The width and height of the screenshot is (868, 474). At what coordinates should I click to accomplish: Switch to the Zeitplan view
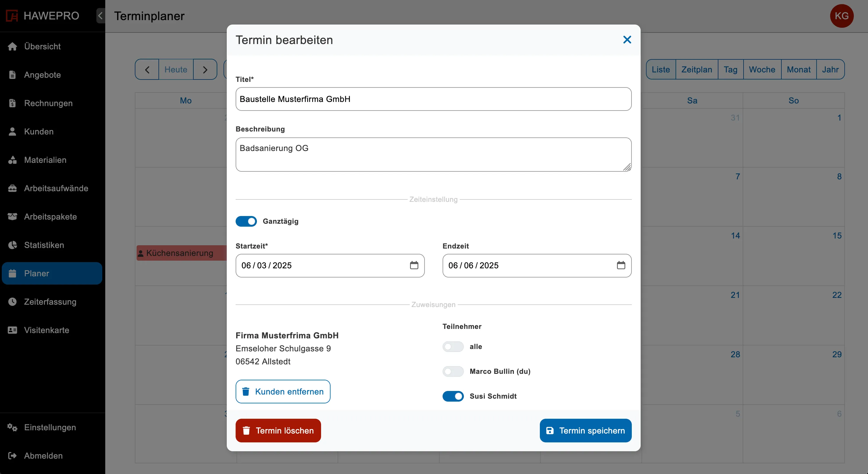pos(697,69)
